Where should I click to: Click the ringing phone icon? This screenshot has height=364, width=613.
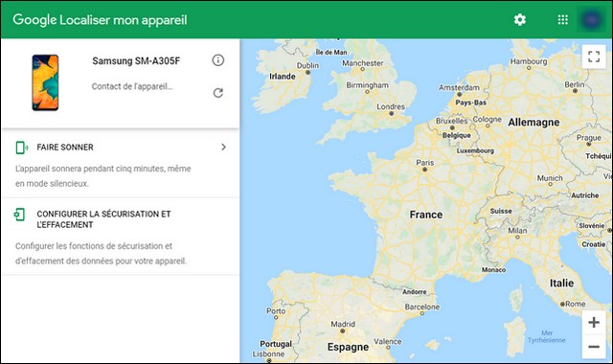[x=21, y=148]
